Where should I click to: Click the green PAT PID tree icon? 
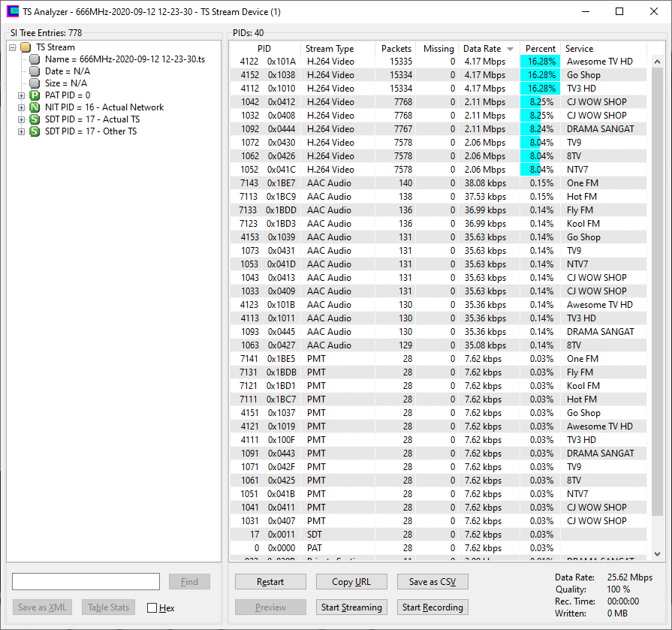click(x=35, y=95)
